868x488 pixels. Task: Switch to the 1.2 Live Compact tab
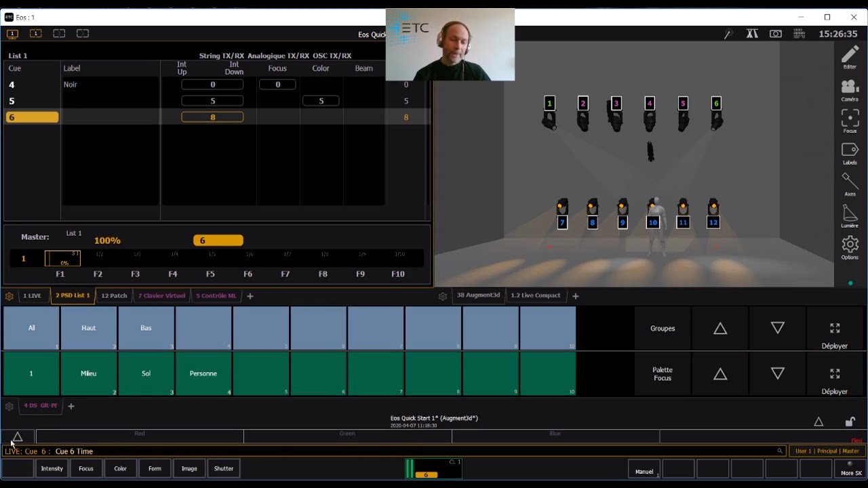coord(536,296)
